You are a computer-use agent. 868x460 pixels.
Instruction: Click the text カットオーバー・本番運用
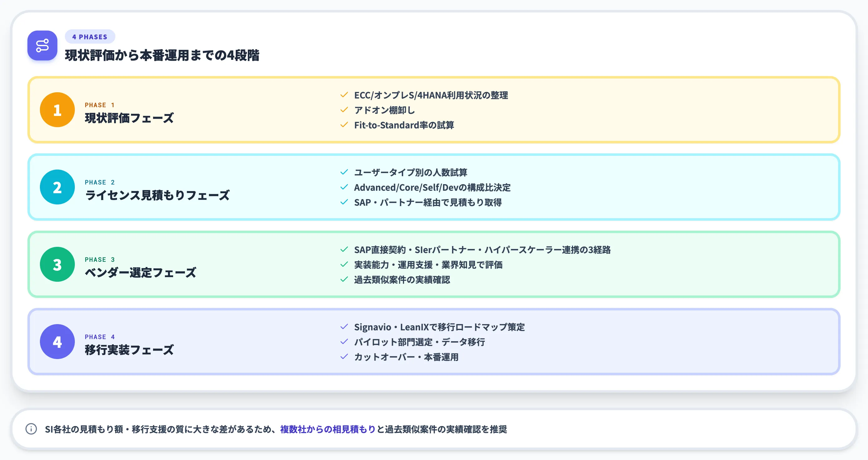[406, 357]
